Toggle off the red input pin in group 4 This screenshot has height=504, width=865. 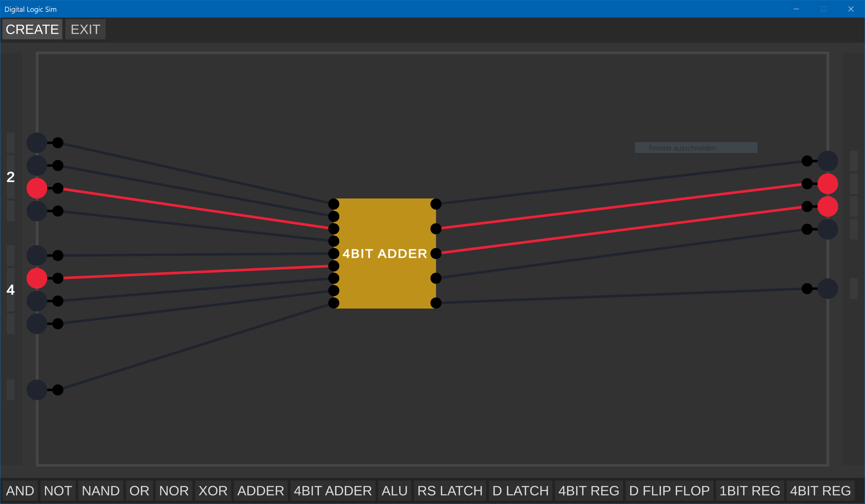click(36, 278)
